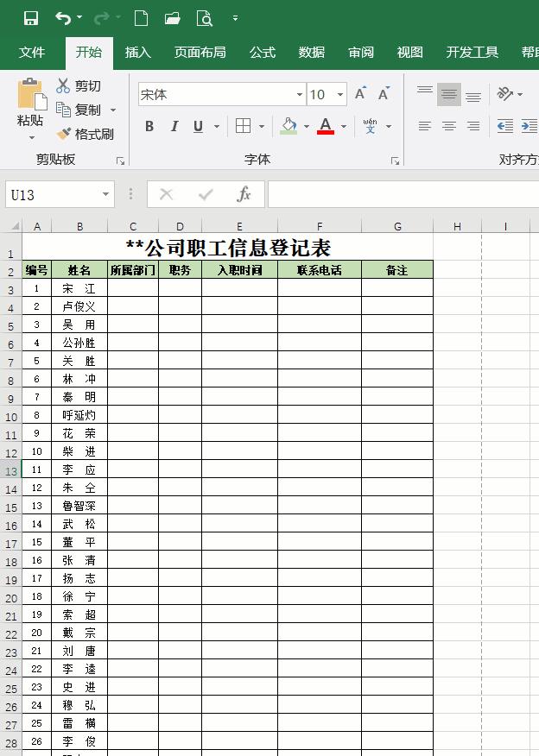This screenshot has width=539, height=756.
Task: Open clipboard pane dialog launcher
Action: coord(121,161)
